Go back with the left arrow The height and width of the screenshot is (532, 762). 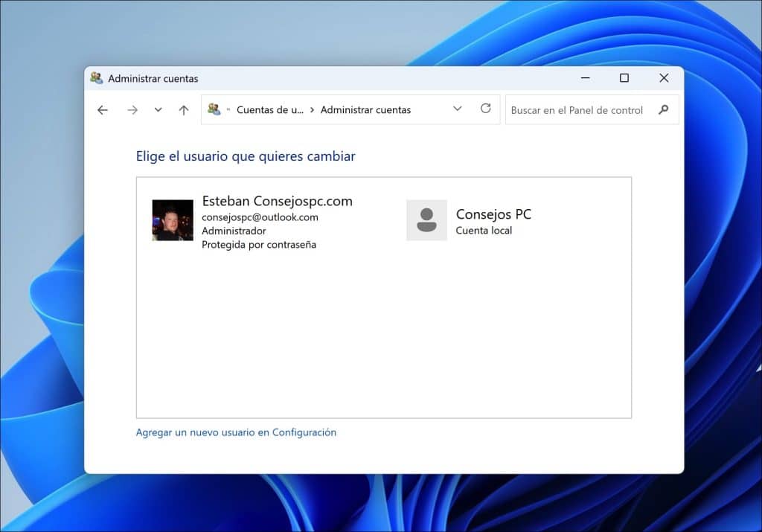103,110
